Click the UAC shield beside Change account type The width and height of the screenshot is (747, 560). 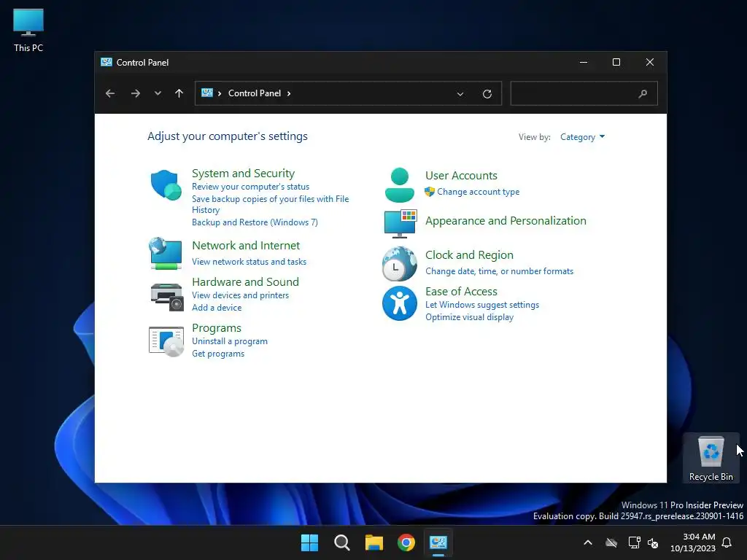click(429, 192)
